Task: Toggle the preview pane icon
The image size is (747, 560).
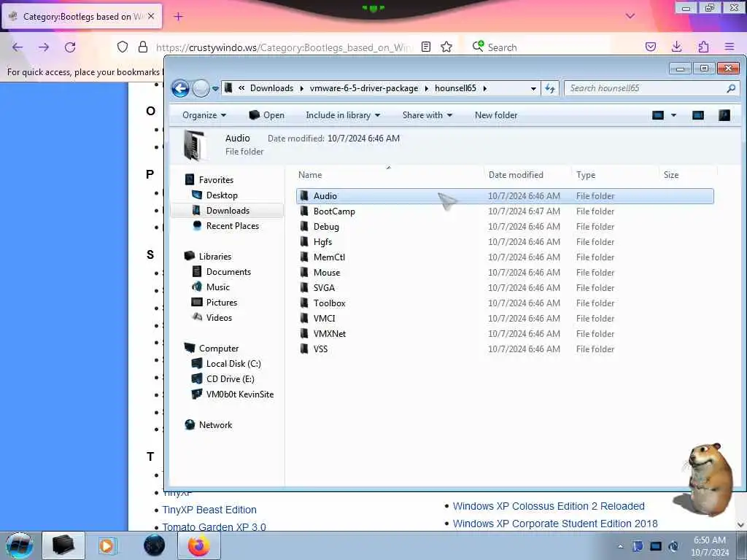Action: (698, 115)
